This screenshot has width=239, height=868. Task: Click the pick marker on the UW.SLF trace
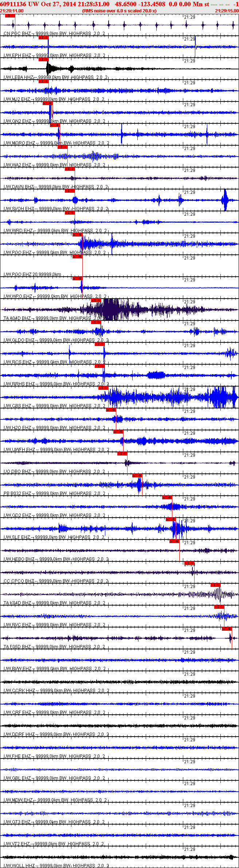(171, 519)
